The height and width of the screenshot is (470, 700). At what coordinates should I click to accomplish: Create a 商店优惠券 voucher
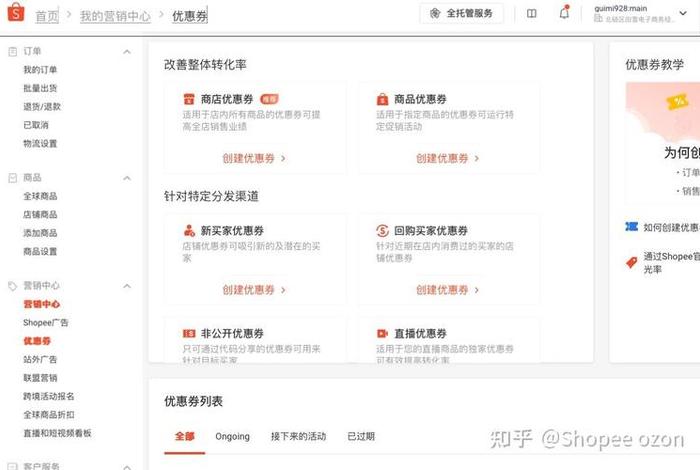[254, 158]
